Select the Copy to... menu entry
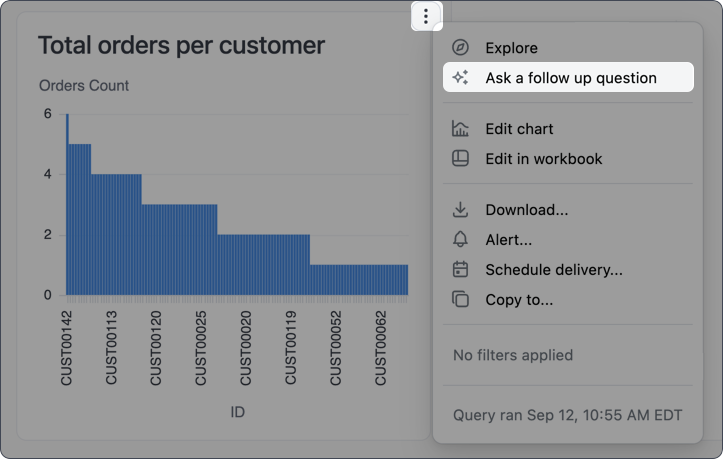723x459 pixels. (519, 300)
